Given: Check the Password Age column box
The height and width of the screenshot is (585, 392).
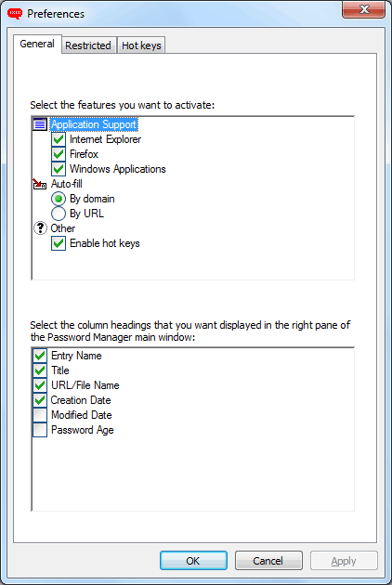Looking at the screenshot, I should coord(40,430).
